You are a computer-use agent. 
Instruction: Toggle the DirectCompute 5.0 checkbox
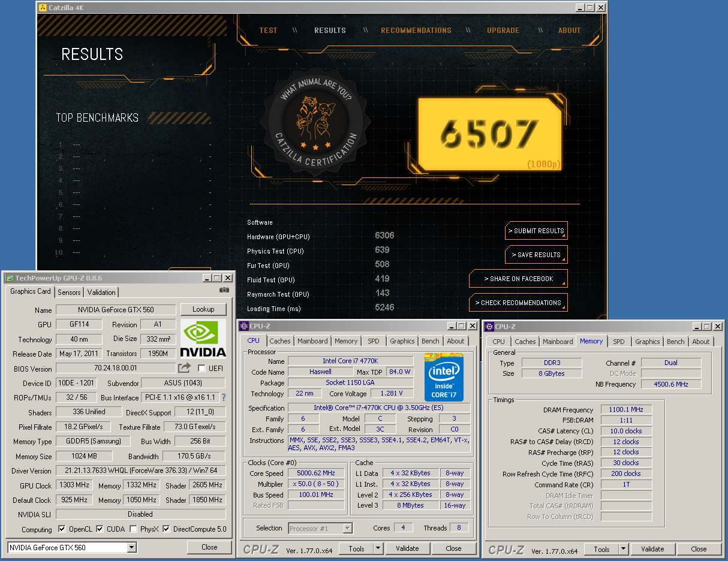click(167, 529)
